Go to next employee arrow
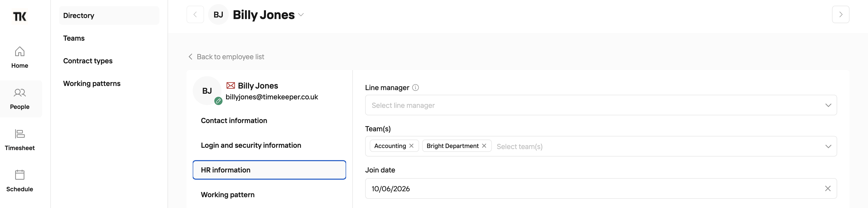The width and height of the screenshot is (868, 208). (x=840, y=14)
